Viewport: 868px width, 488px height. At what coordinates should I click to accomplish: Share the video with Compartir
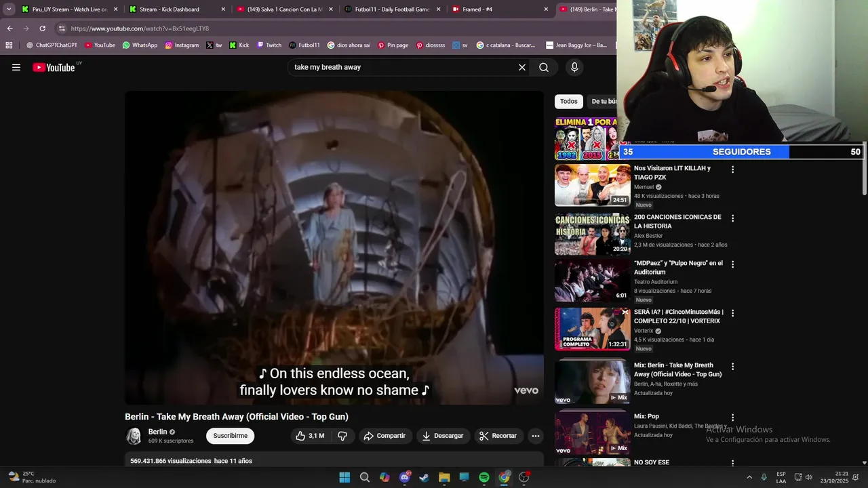384,436
